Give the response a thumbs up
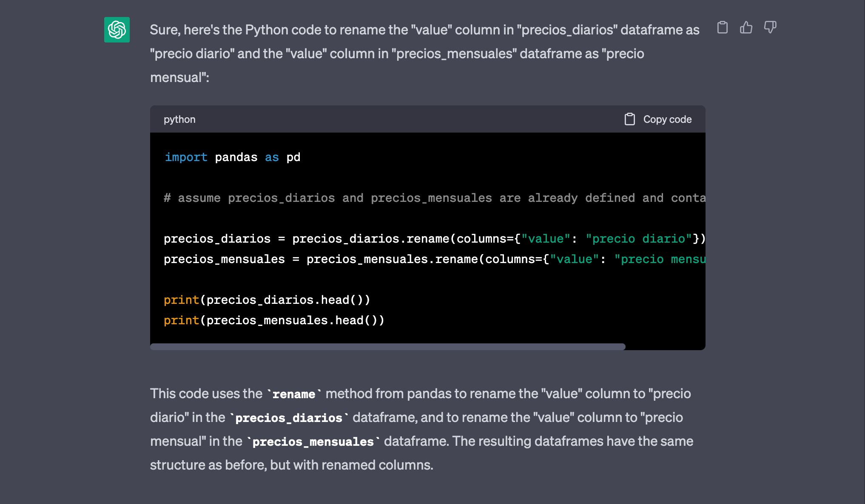This screenshot has width=865, height=504. (x=746, y=28)
